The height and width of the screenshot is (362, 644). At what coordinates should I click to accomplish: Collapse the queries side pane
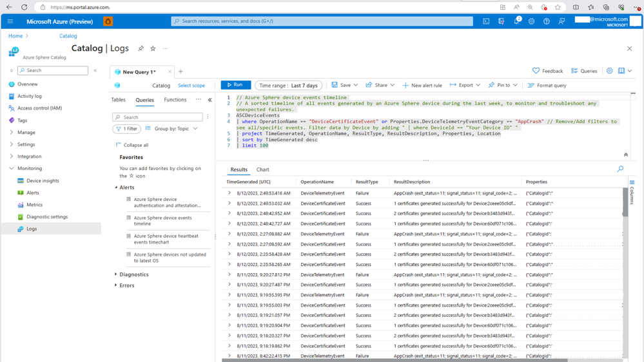click(210, 100)
